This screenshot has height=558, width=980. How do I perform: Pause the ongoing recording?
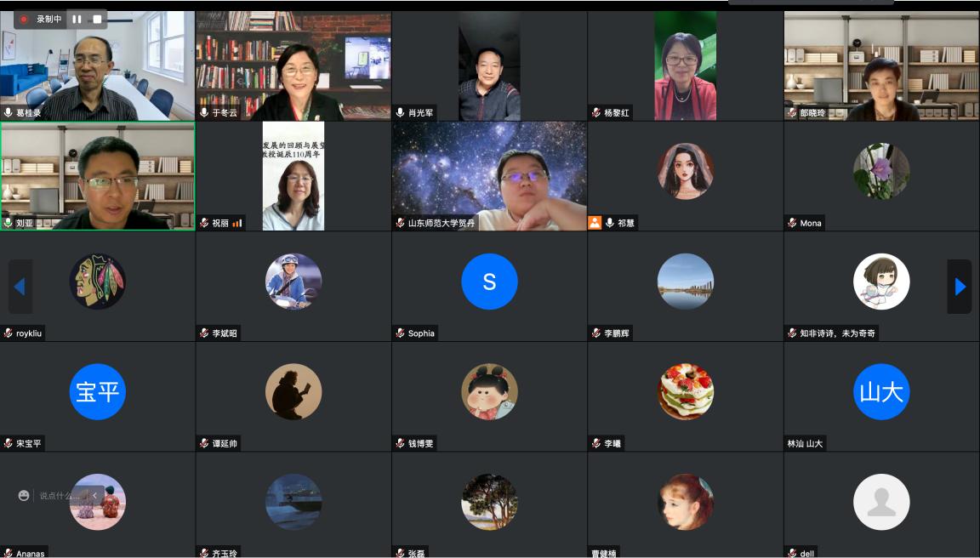77,20
